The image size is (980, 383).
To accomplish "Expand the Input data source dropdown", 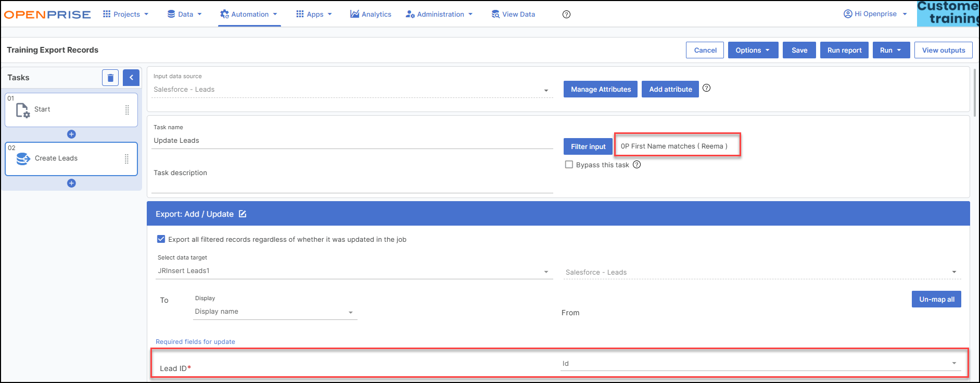I will pos(546,90).
